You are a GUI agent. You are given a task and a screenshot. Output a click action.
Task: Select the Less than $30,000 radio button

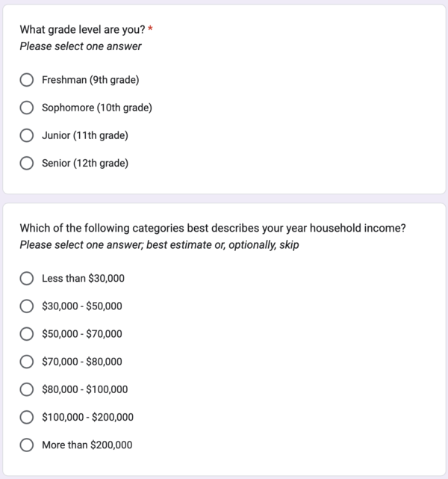click(27, 279)
